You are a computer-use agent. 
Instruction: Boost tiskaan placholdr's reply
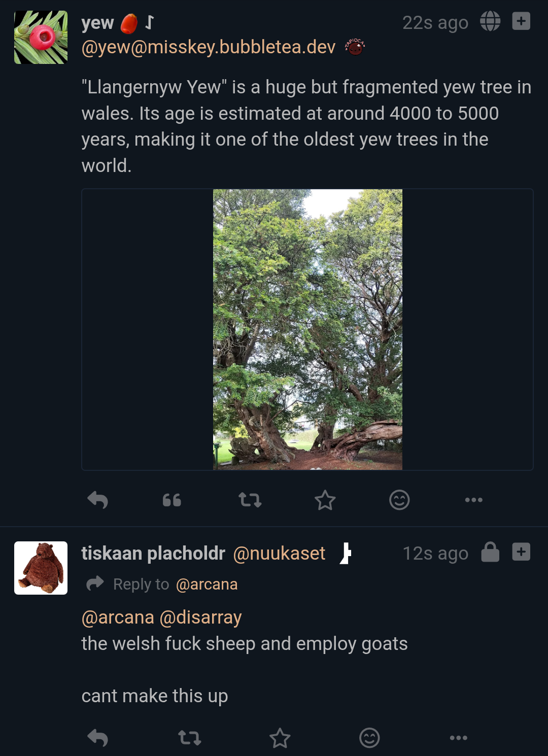(190, 738)
